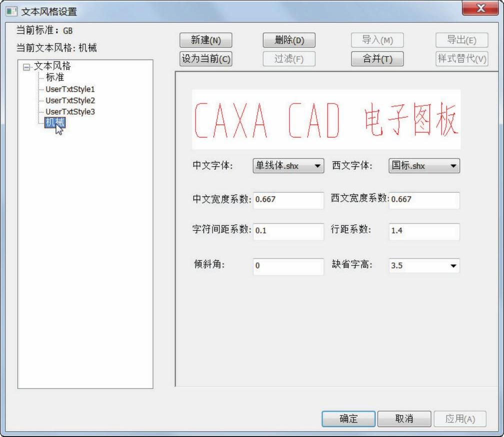Image resolution: width=504 pixels, height=437 pixels.
Task: Click the 中文字体 label
Action: coord(212,165)
